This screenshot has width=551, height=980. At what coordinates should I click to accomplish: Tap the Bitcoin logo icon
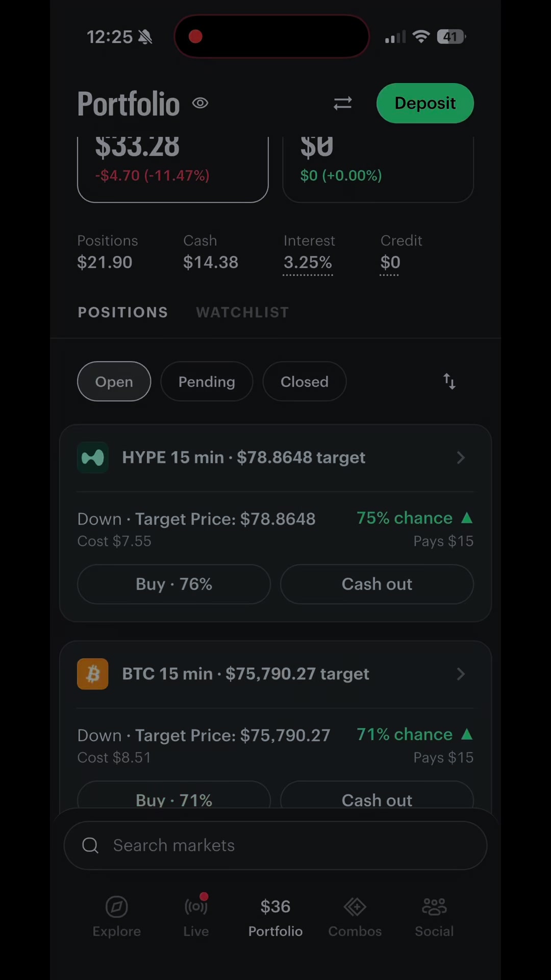pyautogui.click(x=92, y=674)
